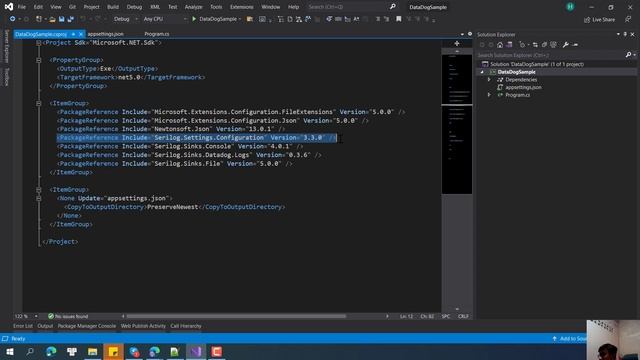The image size is (640, 360).
Task: Click the Sync with Active Document icon
Action: click(535, 45)
